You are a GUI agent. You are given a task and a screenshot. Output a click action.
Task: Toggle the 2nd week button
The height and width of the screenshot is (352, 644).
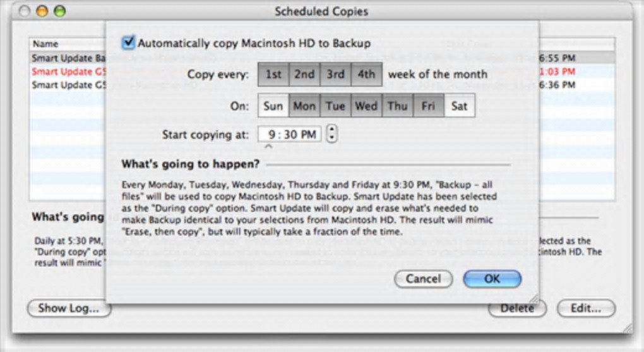[304, 74]
